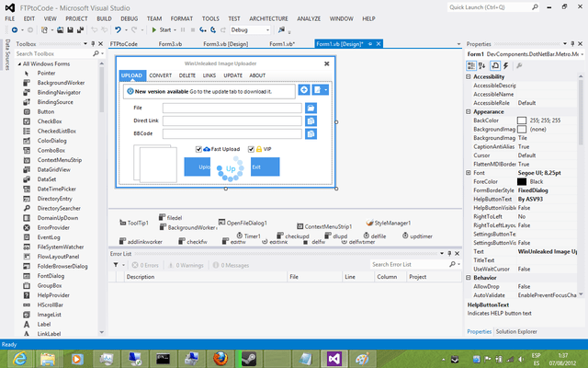
Task: Toggle the Fast Upload checkbox
Action: 198,149
